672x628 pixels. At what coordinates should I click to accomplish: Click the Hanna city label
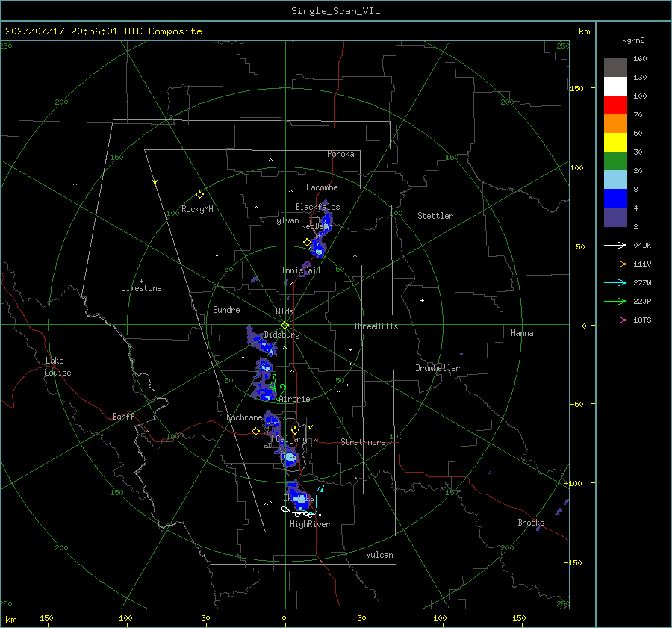coord(522,333)
